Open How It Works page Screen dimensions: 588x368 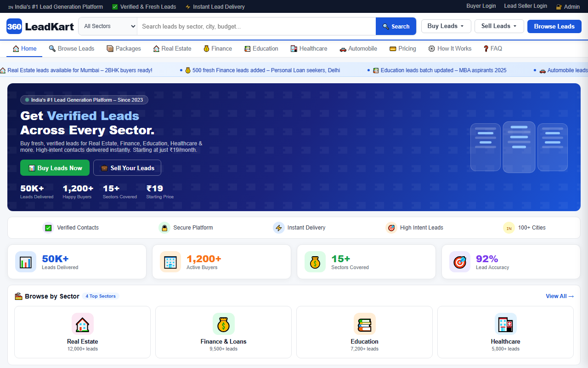tap(450, 48)
